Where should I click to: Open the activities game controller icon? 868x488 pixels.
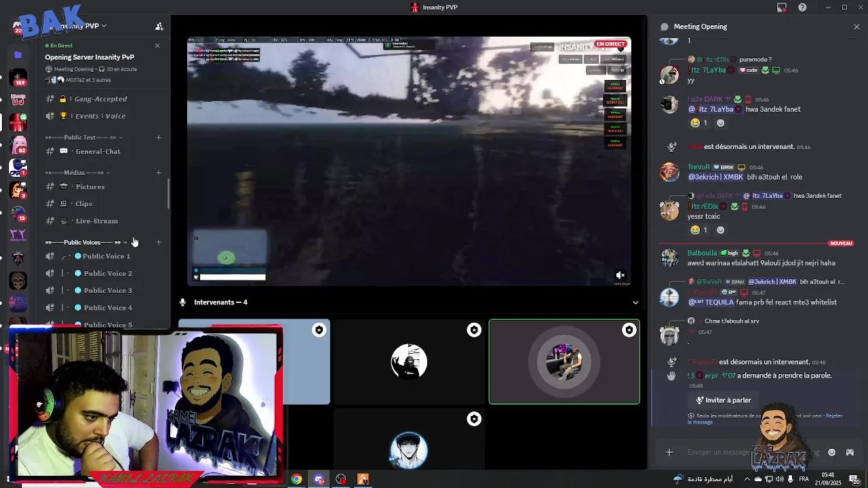click(850, 452)
